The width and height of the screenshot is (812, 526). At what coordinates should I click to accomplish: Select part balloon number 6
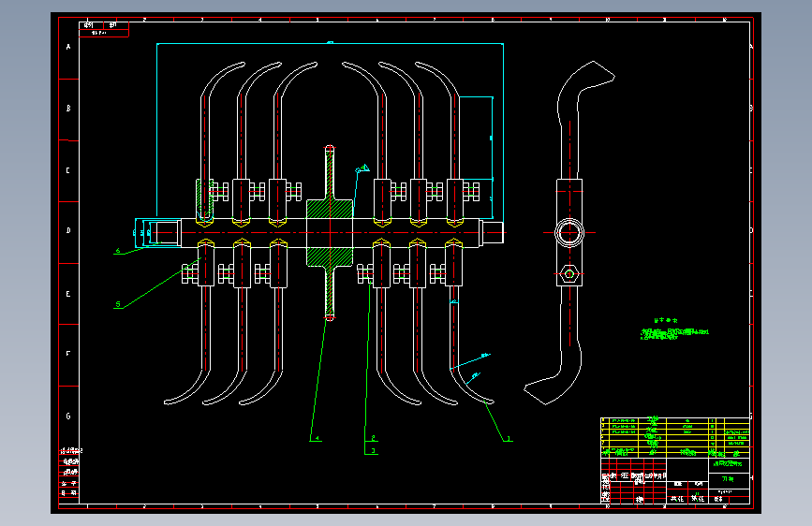pos(118,251)
